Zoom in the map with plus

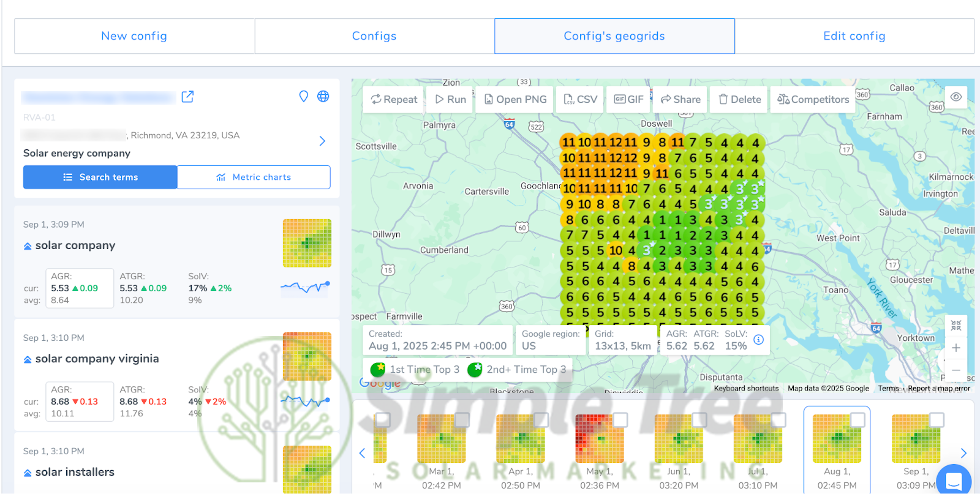pyautogui.click(x=956, y=348)
